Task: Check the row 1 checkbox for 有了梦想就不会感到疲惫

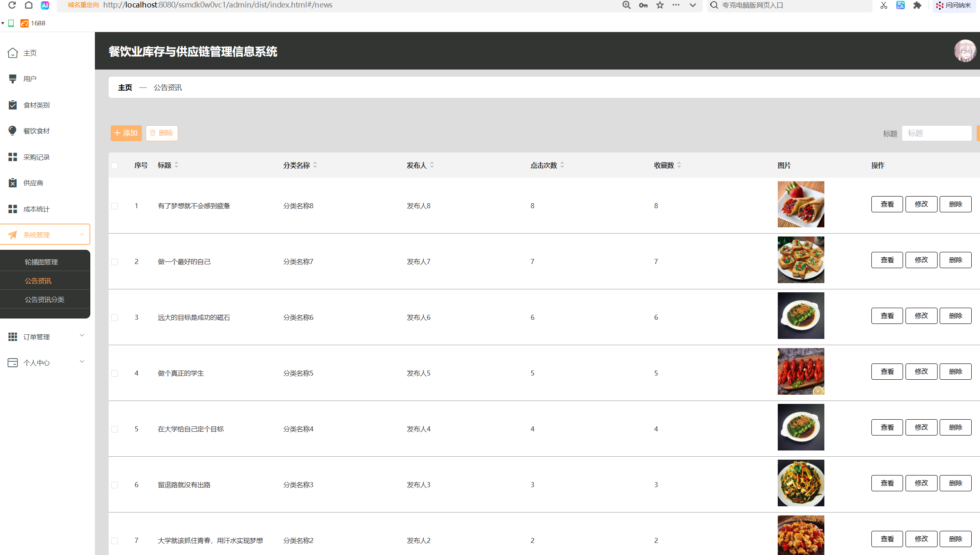Action: pyautogui.click(x=114, y=206)
